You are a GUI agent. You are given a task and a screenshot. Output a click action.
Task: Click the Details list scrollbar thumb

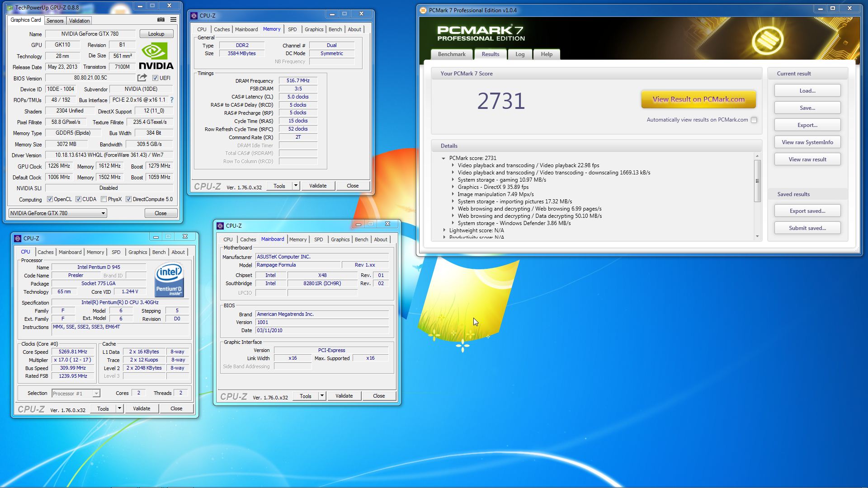click(x=757, y=181)
